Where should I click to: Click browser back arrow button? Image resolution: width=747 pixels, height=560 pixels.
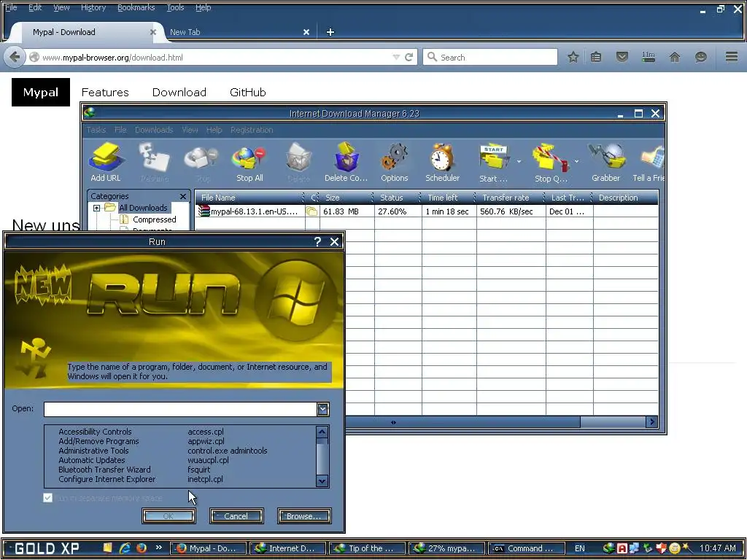coord(15,57)
